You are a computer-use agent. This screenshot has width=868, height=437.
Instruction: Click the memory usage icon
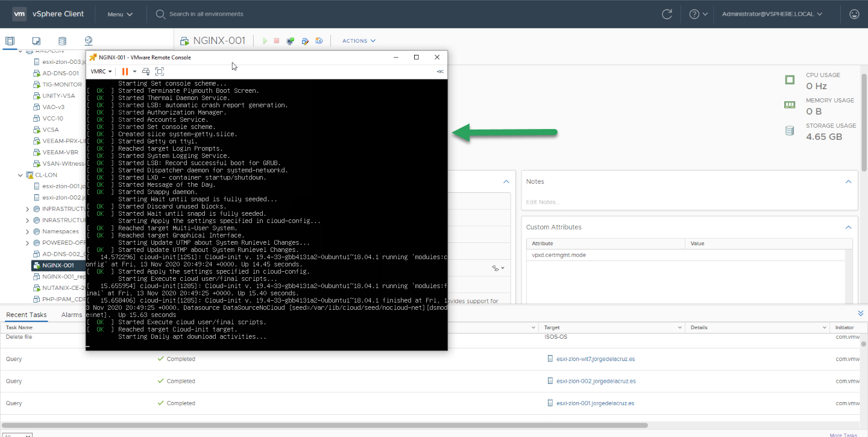(x=790, y=105)
